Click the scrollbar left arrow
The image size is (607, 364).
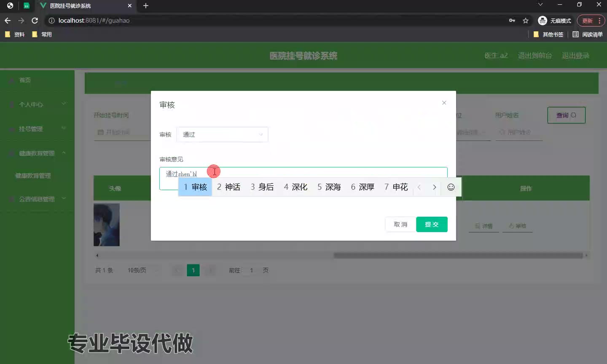coord(97,255)
